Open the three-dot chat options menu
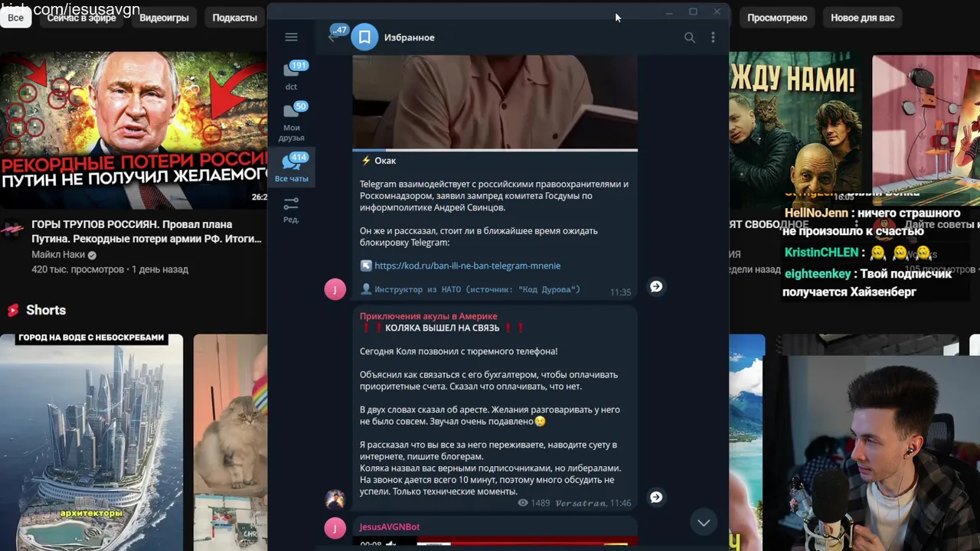 [x=713, y=37]
